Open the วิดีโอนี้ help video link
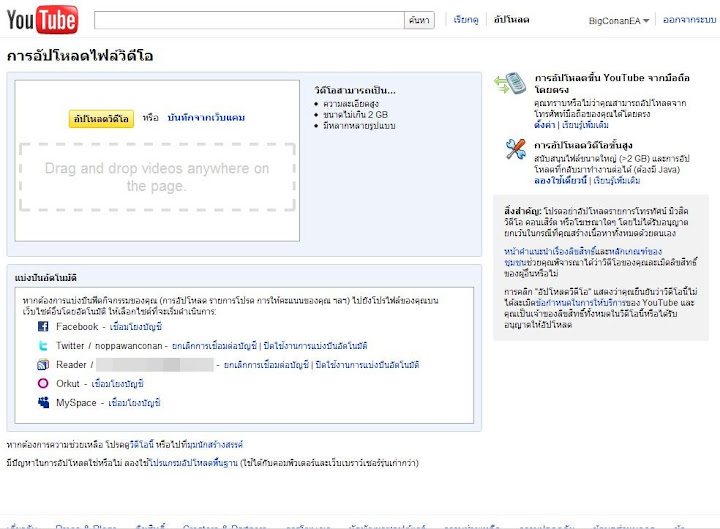The height and width of the screenshot is (529, 720). [x=142, y=445]
